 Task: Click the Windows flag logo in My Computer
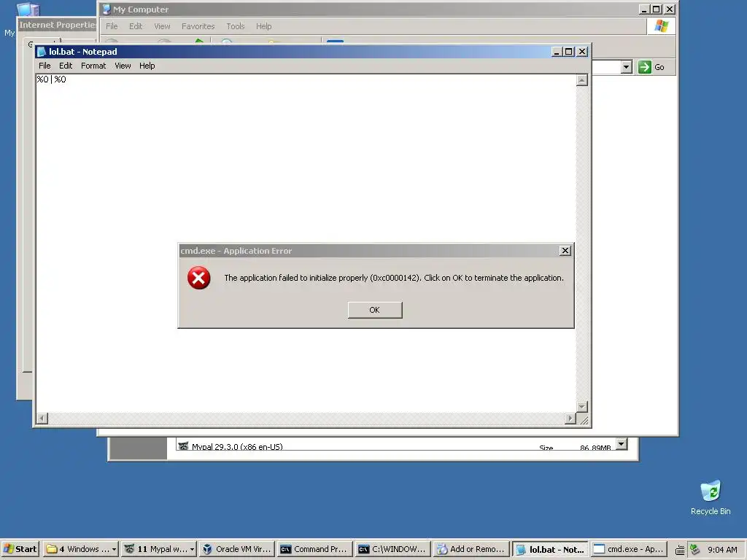point(661,26)
